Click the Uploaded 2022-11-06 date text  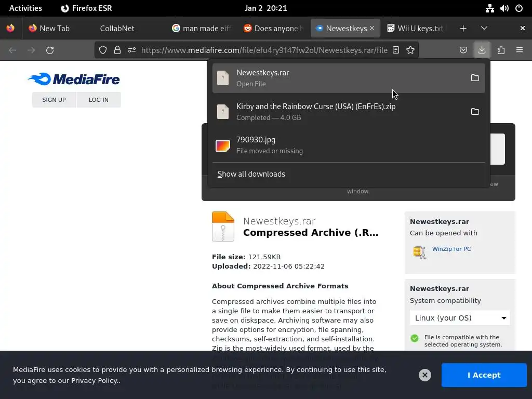(269, 267)
